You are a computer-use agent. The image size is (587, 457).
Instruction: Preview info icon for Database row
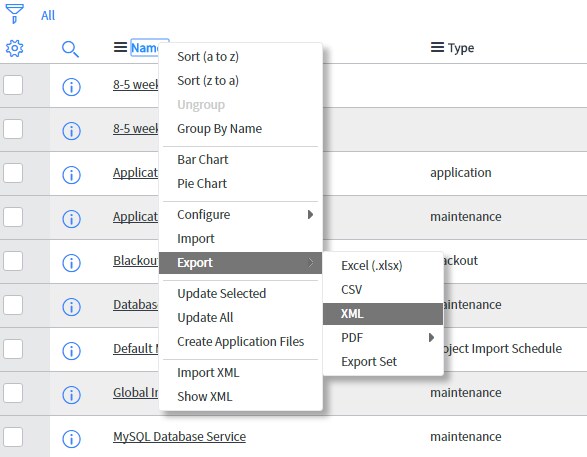[71, 307]
